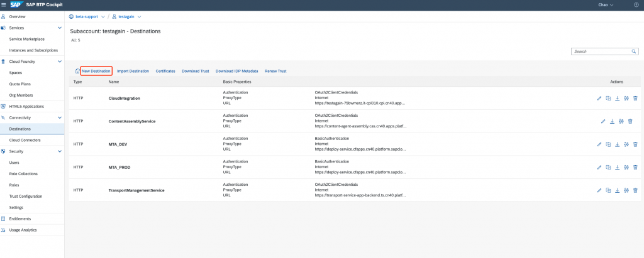Delete the ContentAssemblyService destination
The image size is (644, 258).
(x=630, y=121)
